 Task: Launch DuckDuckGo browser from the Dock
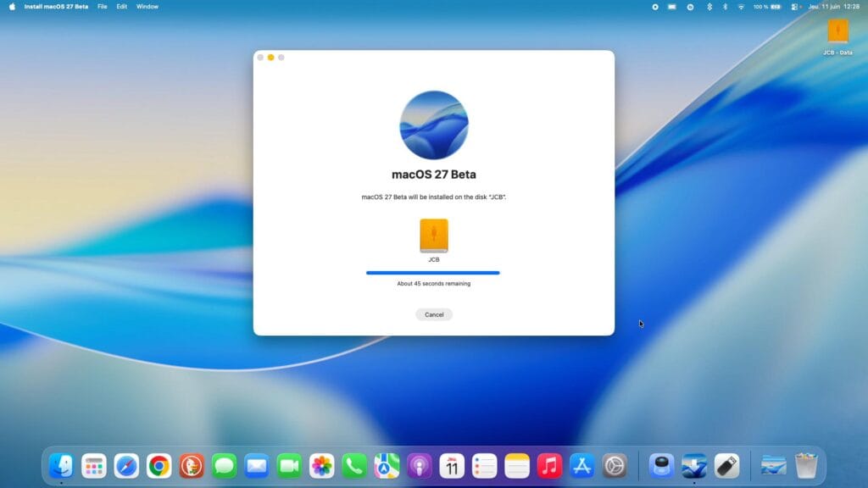point(192,466)
